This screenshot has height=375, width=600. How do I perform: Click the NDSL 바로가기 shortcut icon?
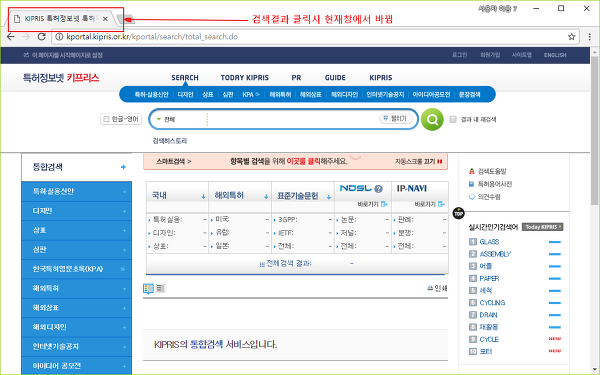pyautogui.click(x=385, y=204)
